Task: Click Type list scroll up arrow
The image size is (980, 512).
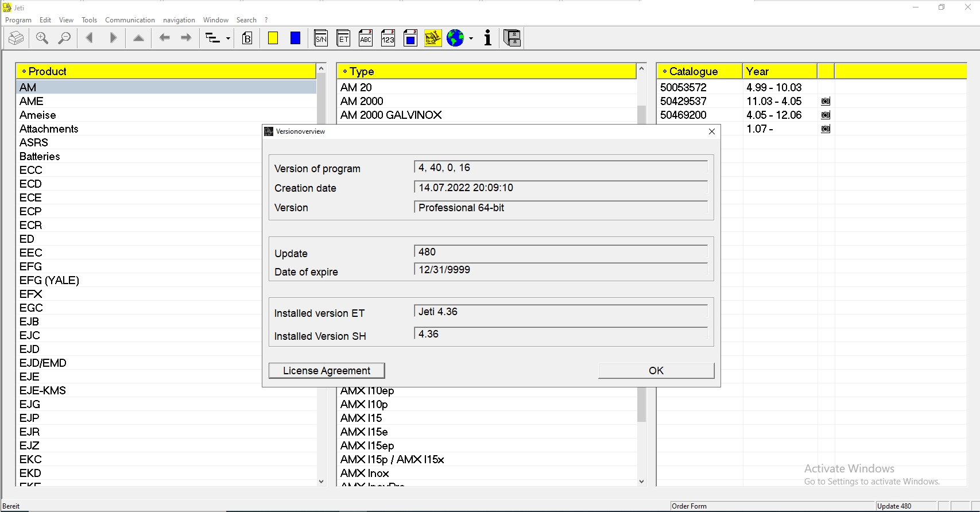Action: pyautogui.click(x=642, y=68)
